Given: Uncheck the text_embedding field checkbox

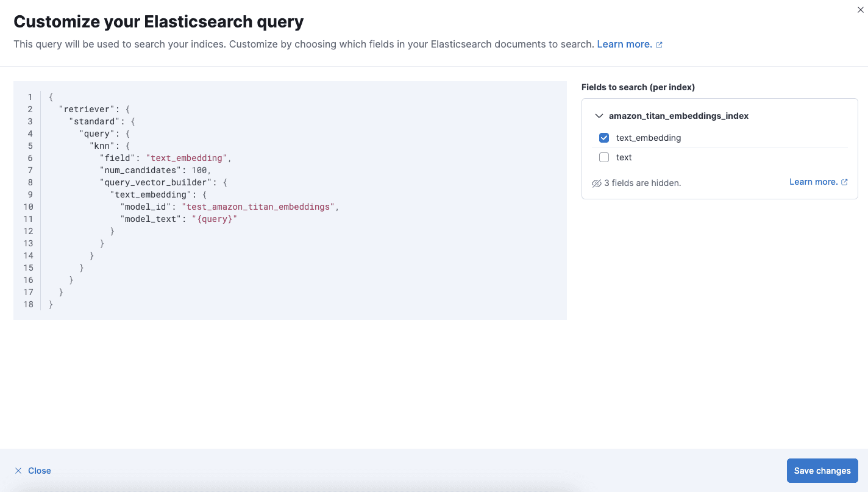Looking at the screenshot, I should [x=604, y=138].
